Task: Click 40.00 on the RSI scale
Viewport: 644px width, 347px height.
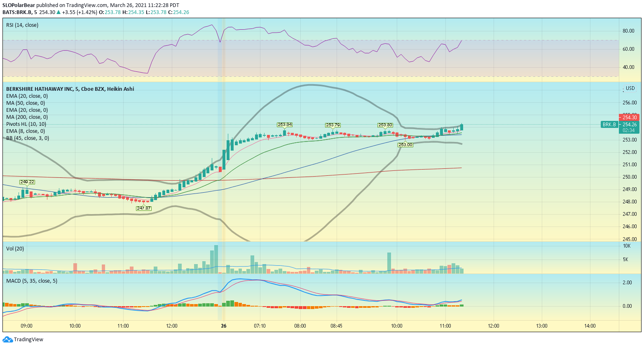Action: [628, 67]
